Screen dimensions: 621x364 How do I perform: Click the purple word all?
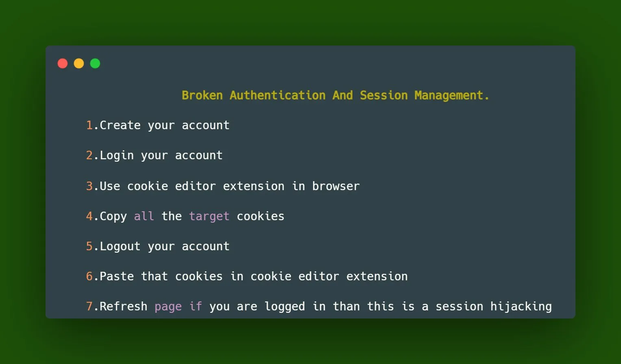click(144, 216)
